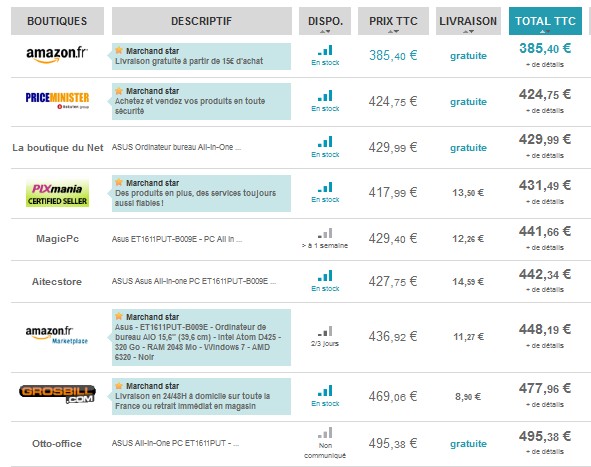Open the Grosbill.com shop logo
The height and width of the screenshot is (467, 591).
point(57,394)
